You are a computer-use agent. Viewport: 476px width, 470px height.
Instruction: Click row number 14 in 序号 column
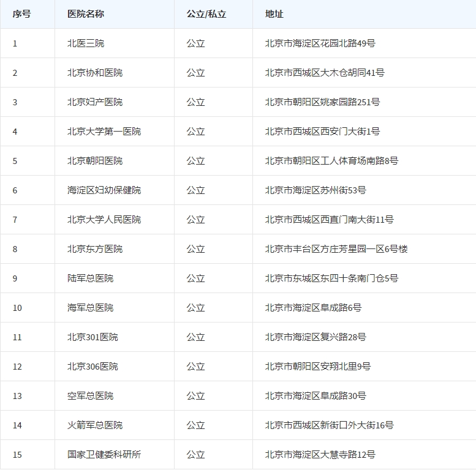(17, 425)
